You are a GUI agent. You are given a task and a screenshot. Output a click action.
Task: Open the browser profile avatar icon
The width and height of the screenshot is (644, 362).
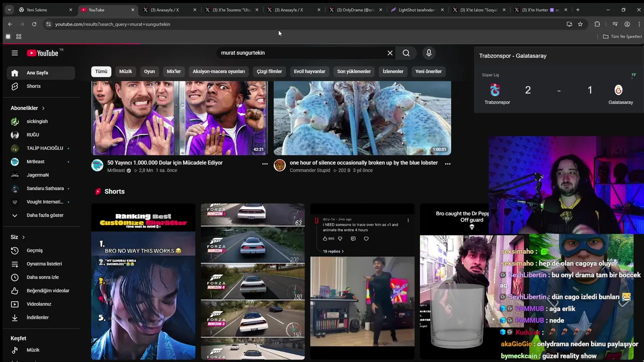627,24
